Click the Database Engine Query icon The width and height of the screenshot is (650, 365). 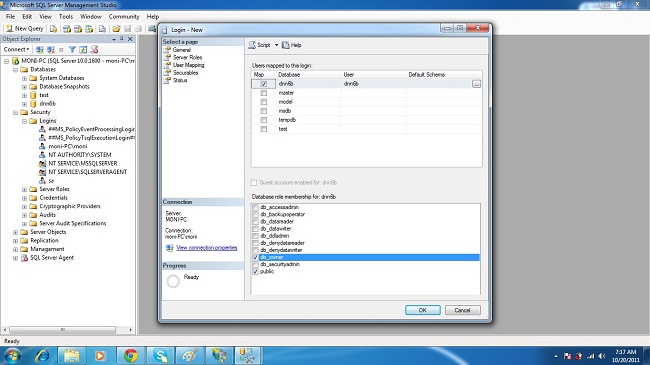pyautogui.click(x=53, y=29)
